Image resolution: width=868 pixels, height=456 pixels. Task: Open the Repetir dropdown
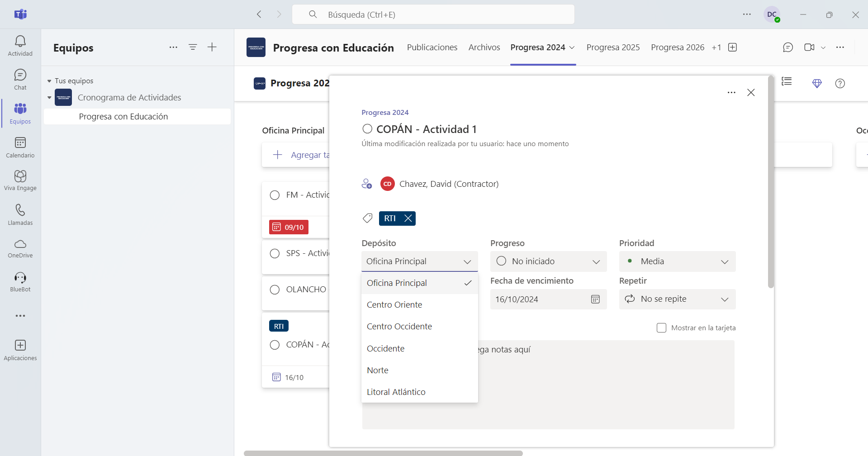(x=677, y=299)
